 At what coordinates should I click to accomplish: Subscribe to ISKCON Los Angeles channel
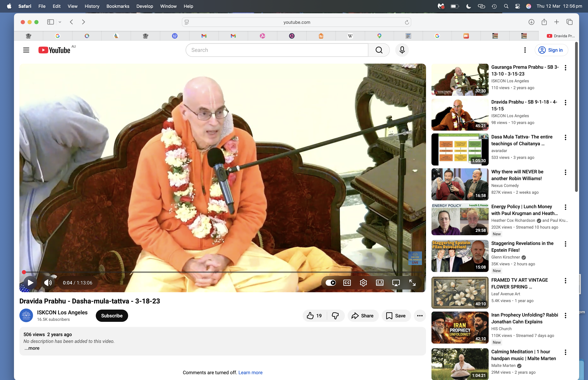coord(112,316)
